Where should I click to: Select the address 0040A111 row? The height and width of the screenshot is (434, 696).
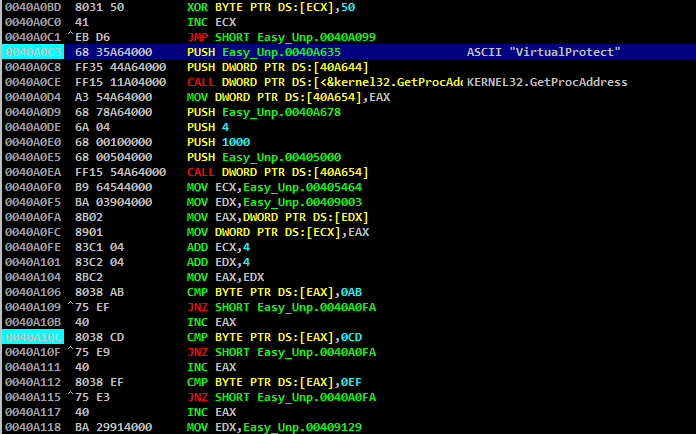pyautogui.click(x=348, y=367)
